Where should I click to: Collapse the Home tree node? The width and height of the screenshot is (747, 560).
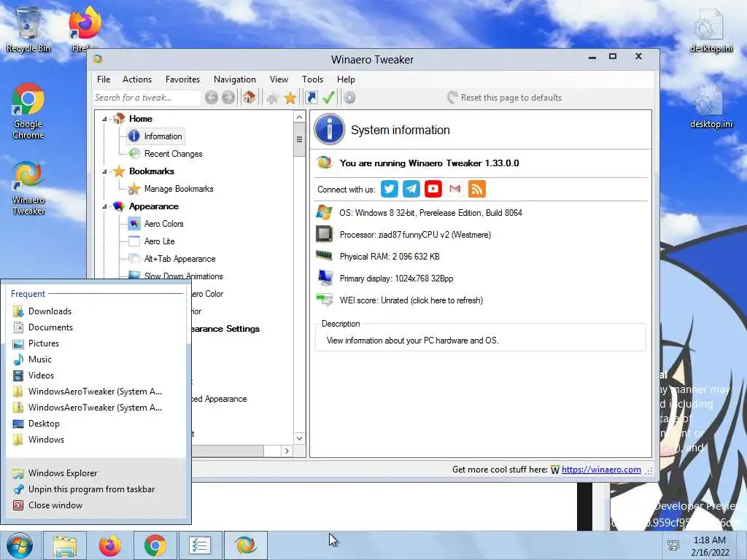pyautogui.click(x=104, y=119)
